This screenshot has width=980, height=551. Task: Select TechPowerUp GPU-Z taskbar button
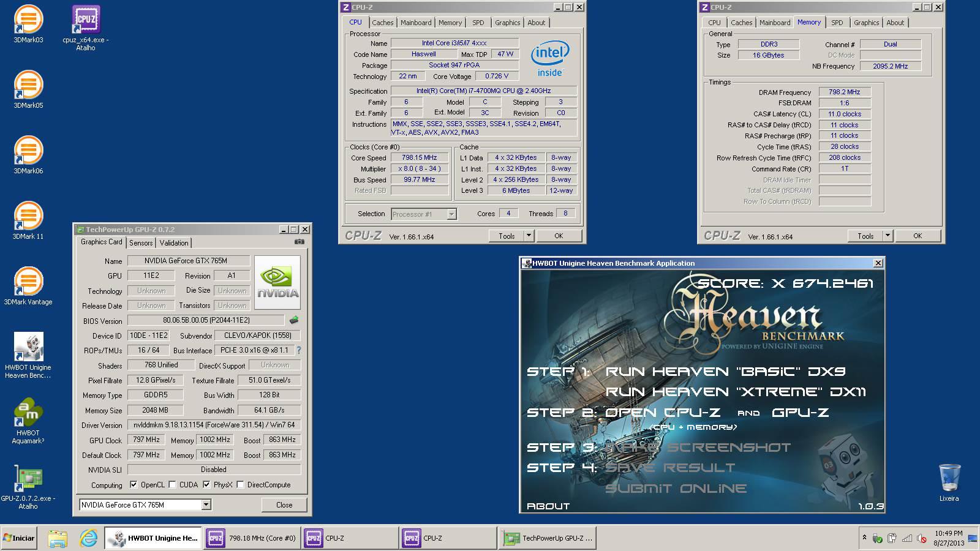[x=548, y=538]
